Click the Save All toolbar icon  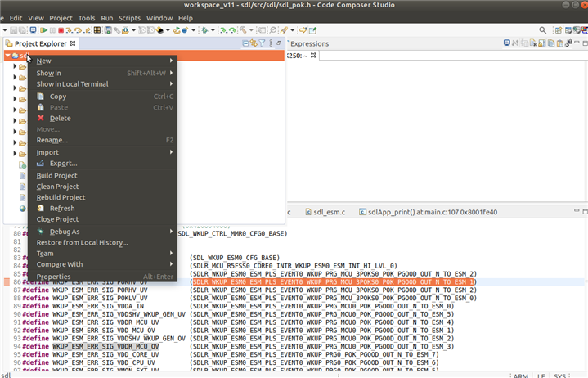(x=22, y=30)
